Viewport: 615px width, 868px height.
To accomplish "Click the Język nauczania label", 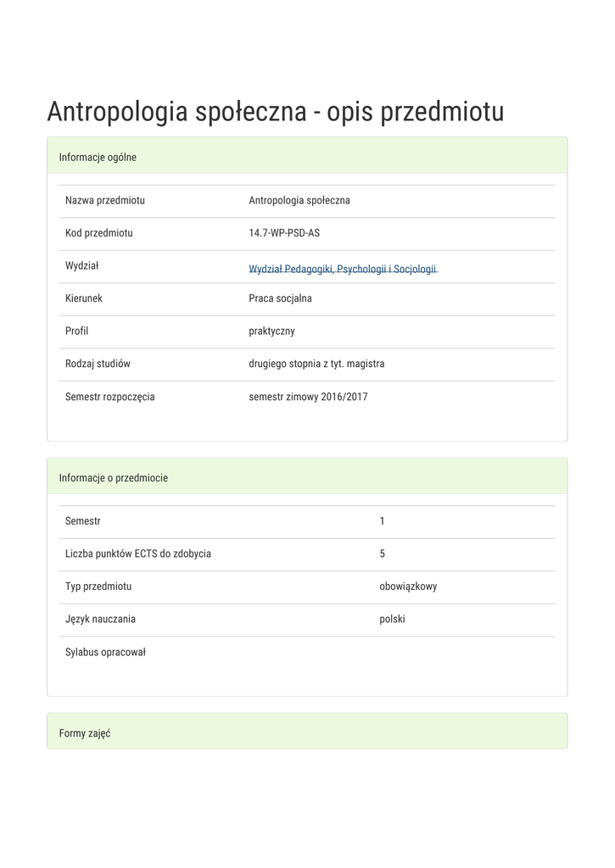I will [x=100, y=618].
